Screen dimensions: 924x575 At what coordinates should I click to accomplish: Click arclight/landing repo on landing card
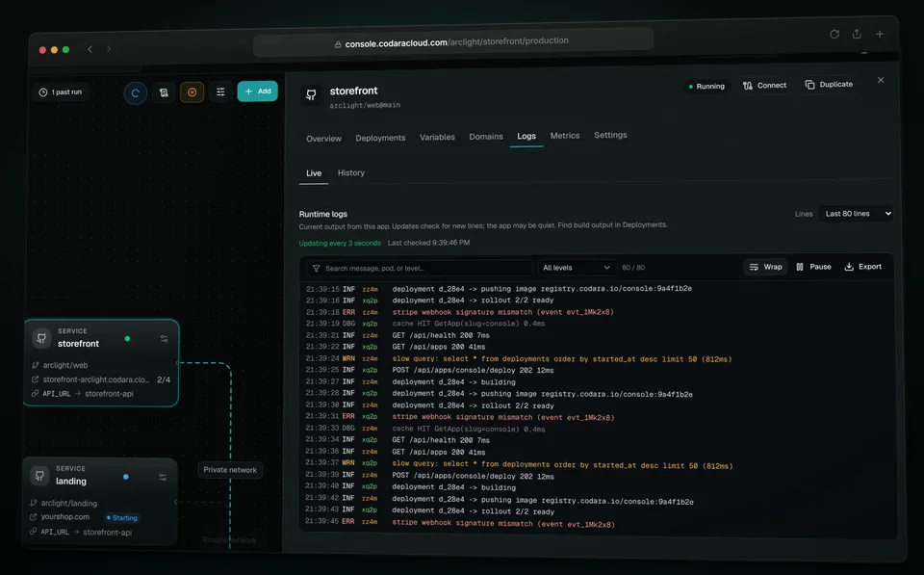[69, 503]
